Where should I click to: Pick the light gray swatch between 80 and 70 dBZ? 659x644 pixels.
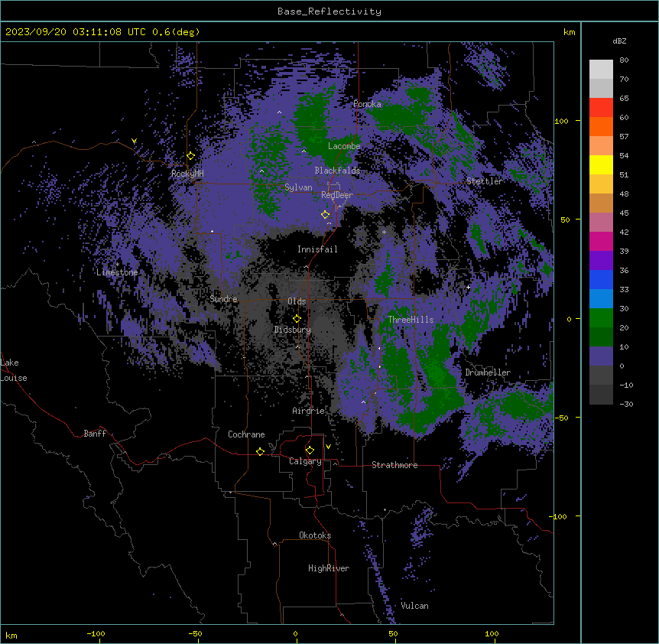coord(601,70)
